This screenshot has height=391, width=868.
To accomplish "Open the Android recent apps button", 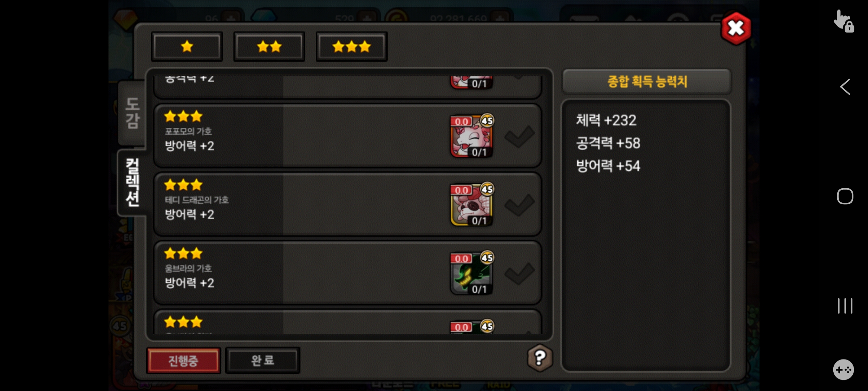I will point(845,306).
